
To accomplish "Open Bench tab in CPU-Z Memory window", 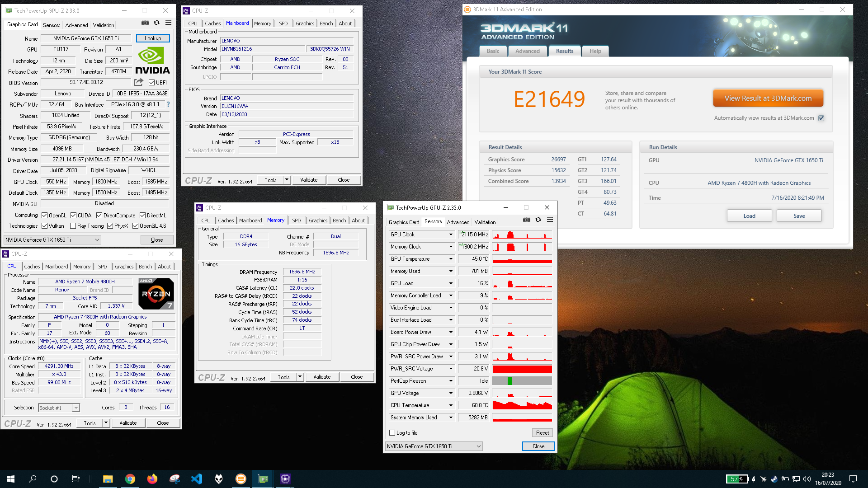I will tap(339, 221).
